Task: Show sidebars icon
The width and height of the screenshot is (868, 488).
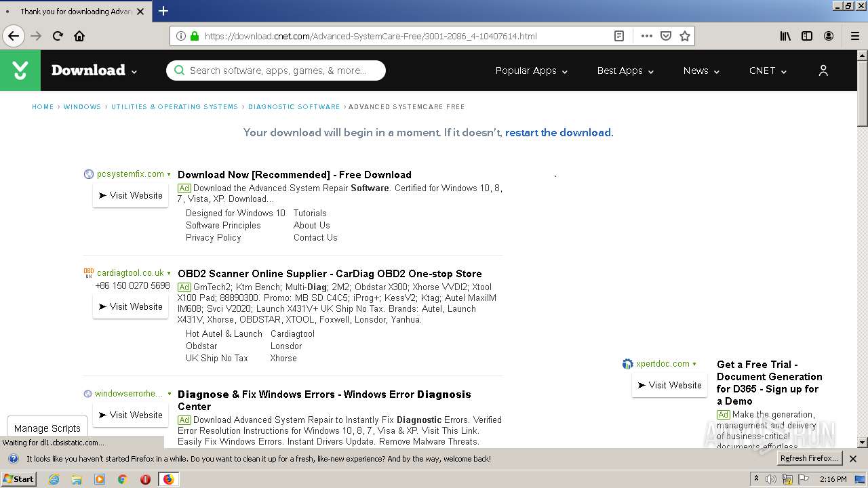Action: click(x=807, y=36)
